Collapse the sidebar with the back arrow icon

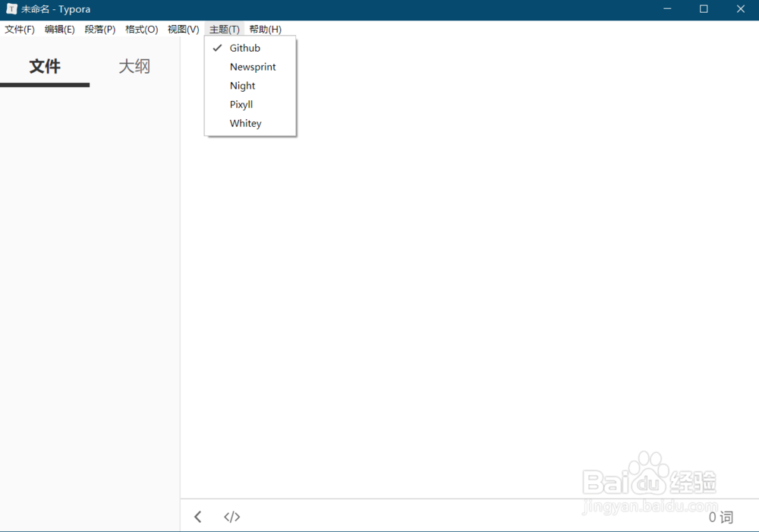198,517
